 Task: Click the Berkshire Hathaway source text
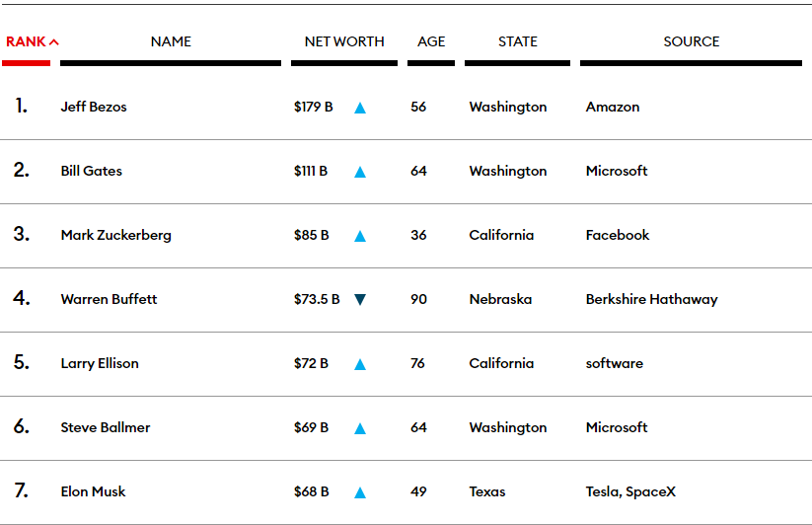(651, 299)
